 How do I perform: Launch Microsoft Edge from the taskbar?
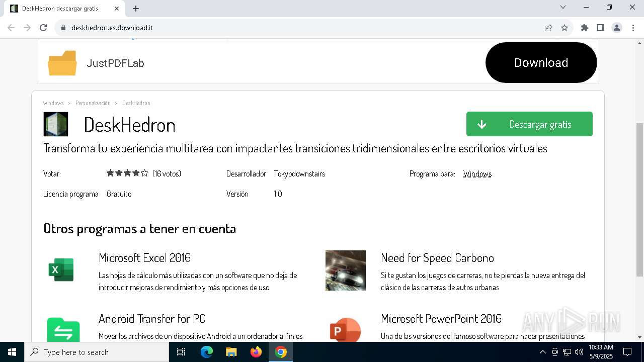(207, 352)
